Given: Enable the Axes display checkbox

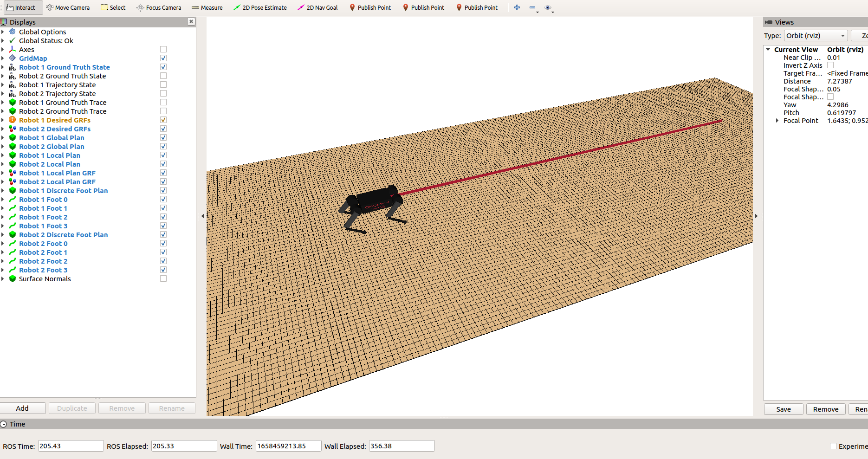Looking at the screenshot, I should point(163,49).
